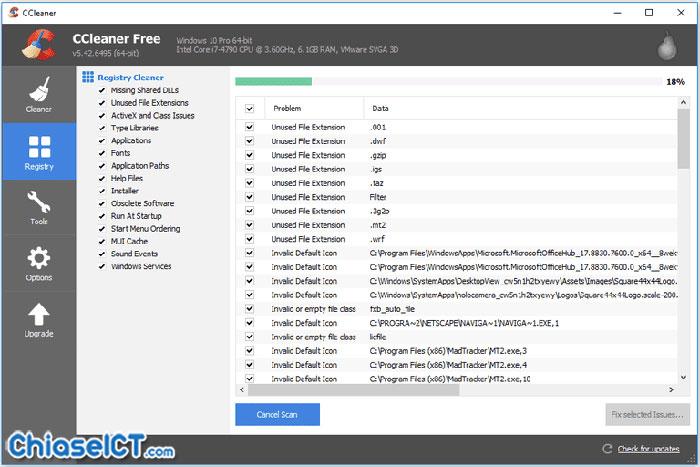
Task: Click the pear icon in header
Action: [x=667, y=46]
